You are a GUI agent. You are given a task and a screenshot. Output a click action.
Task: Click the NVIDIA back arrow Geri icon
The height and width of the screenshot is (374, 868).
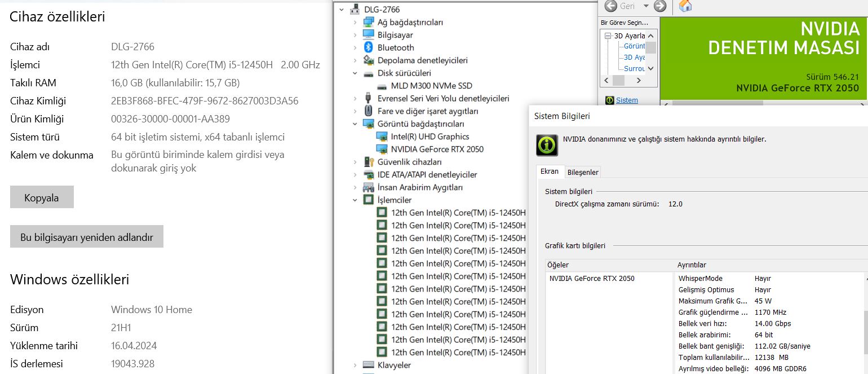tap(610, 6)
